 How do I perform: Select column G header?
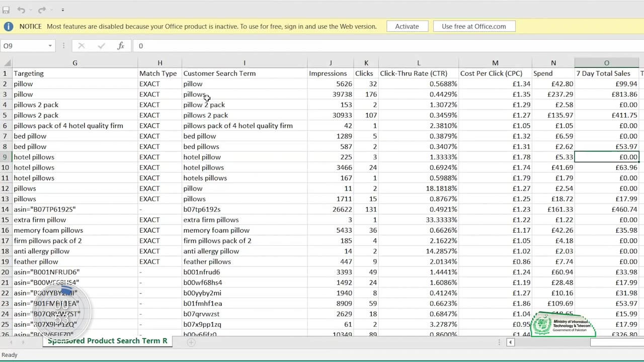(x=75, y=63)
